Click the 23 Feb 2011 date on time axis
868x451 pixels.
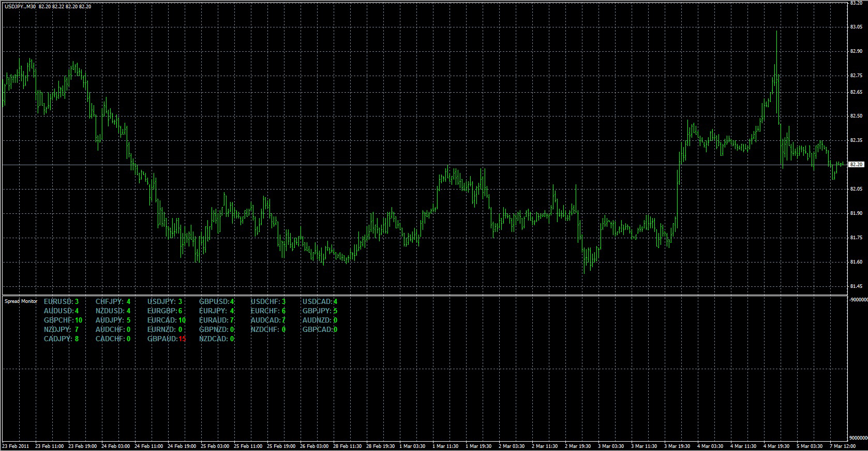[17, 446]
